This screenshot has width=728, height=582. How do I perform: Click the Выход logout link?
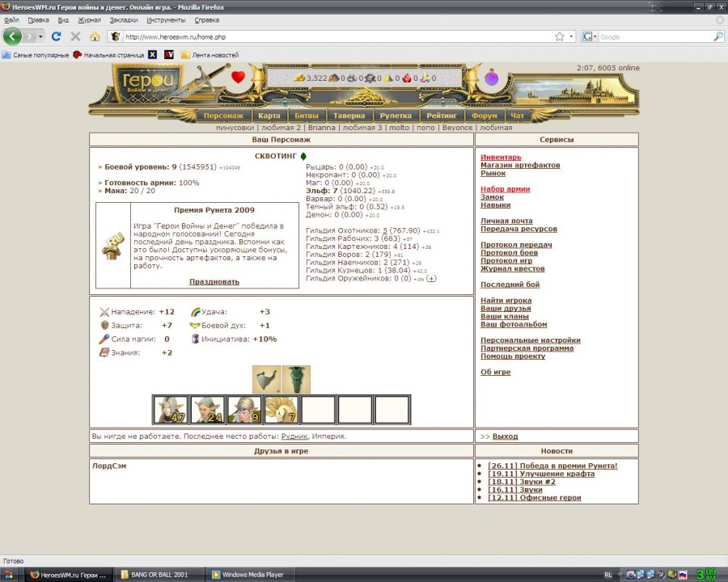click(505, 436)
